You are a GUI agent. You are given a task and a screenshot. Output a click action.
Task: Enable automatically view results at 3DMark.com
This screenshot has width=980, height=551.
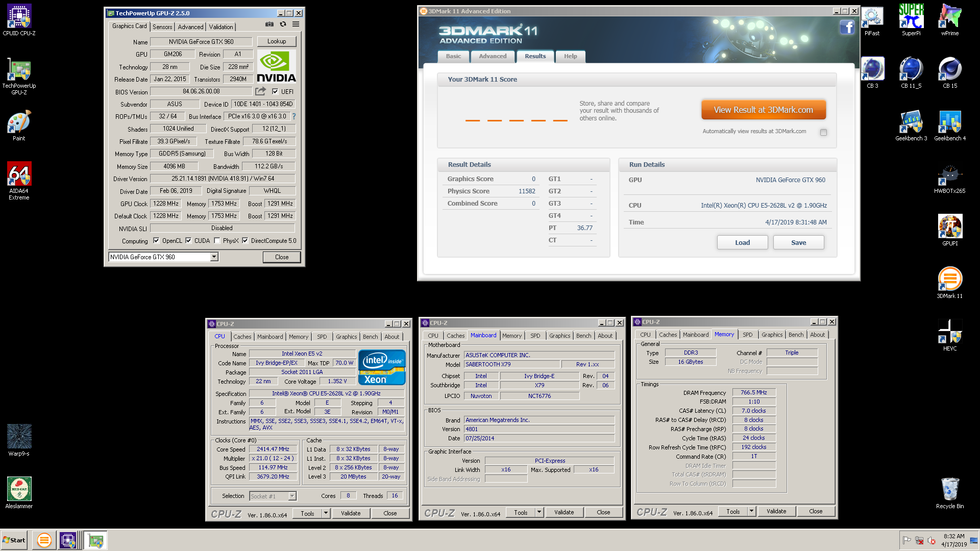coord(823,132)
